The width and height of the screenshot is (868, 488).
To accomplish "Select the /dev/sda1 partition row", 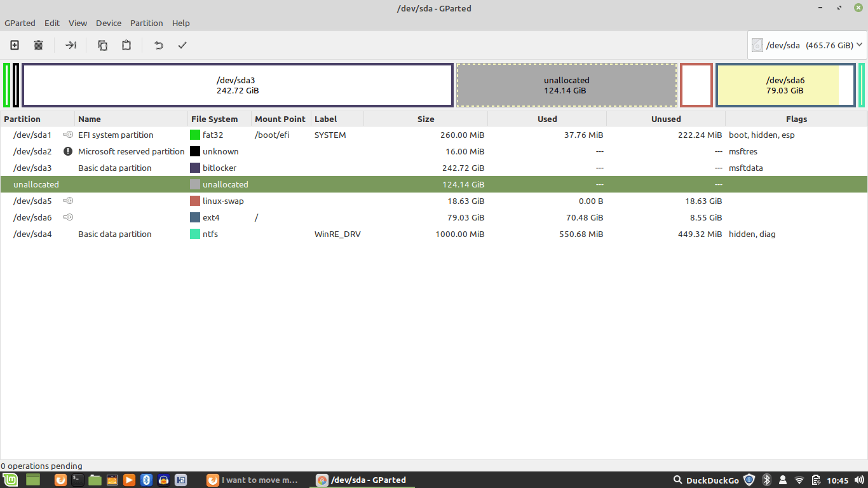I will pyautogui.click(x=434, y=135).
